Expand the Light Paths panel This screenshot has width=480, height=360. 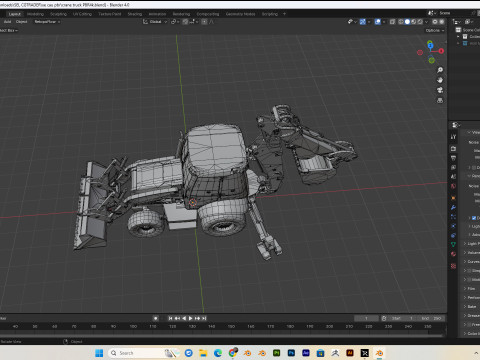pos(465,244)
